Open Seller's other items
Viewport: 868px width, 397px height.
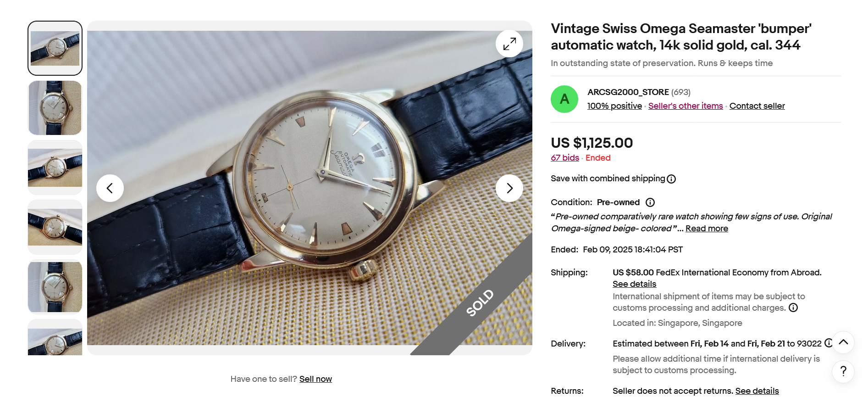point(686,106)
